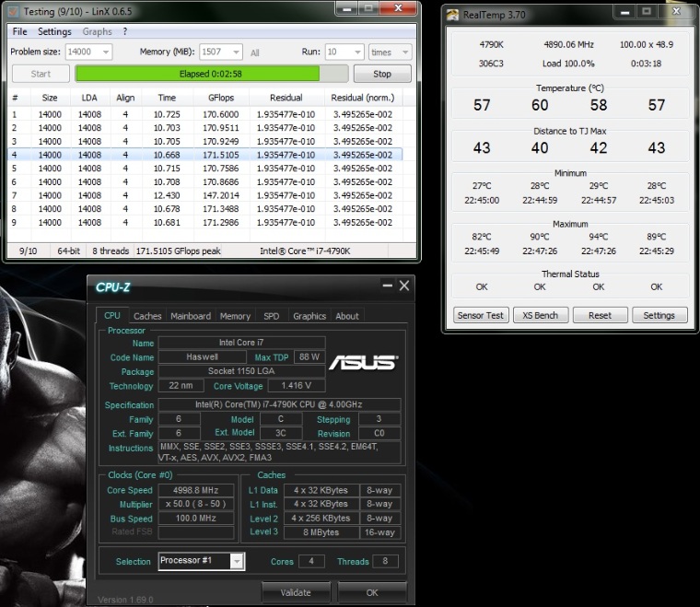Click the Load 100.0% value in RealTemp
The width and height of the screenshot is (700, 607).
click(x=568, y=64)
